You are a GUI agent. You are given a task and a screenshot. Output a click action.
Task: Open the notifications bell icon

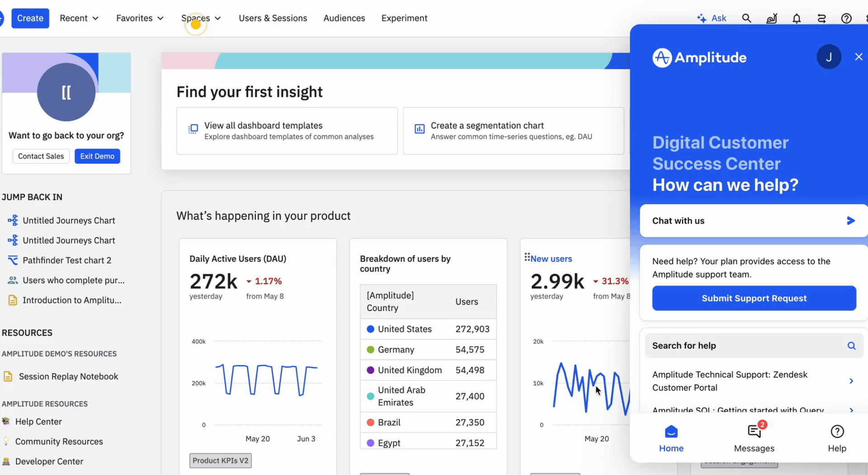(797, 18)
